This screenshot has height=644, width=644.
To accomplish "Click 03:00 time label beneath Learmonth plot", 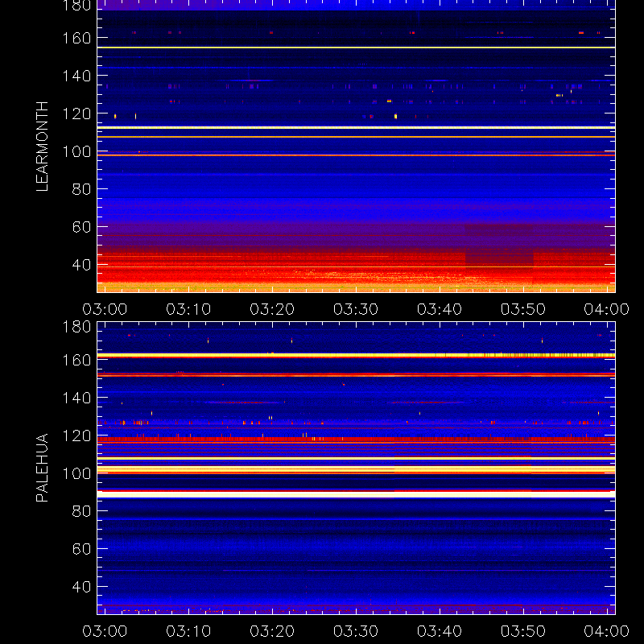I will 105,309.
